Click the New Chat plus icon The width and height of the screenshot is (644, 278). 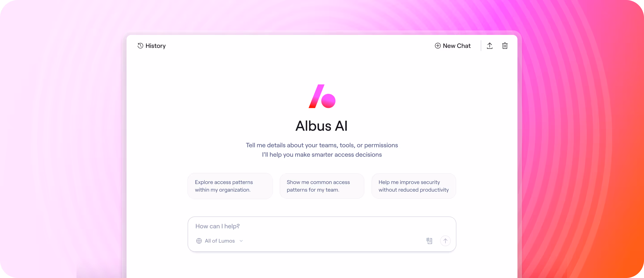coord(438,46)
